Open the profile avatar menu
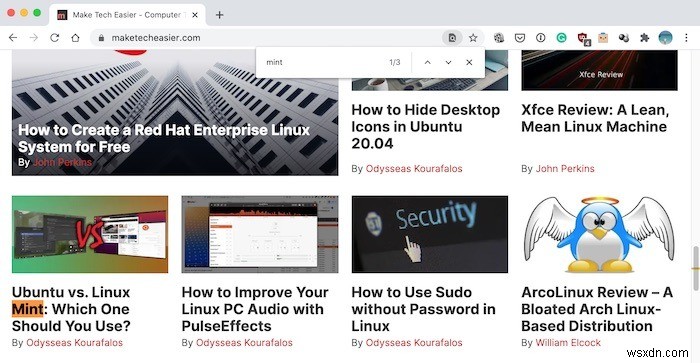 (665, 38)
